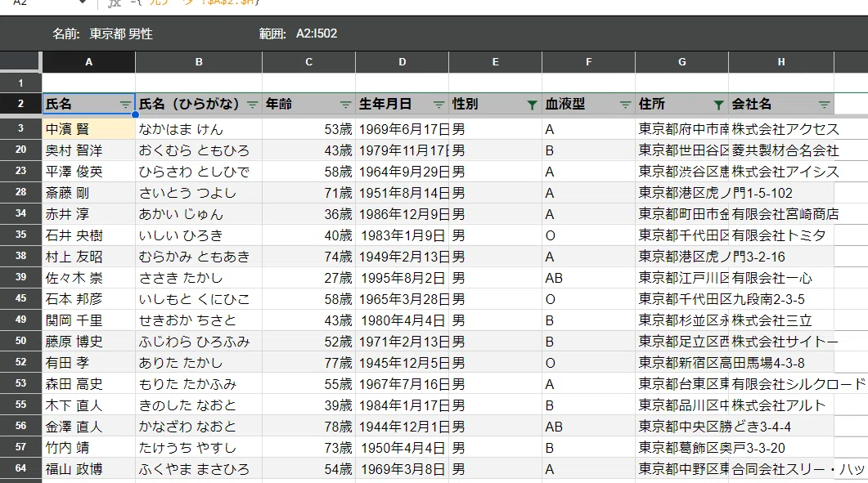
Task: Select company cell 有限会社宮崎商店
Action: click(781, 214)
